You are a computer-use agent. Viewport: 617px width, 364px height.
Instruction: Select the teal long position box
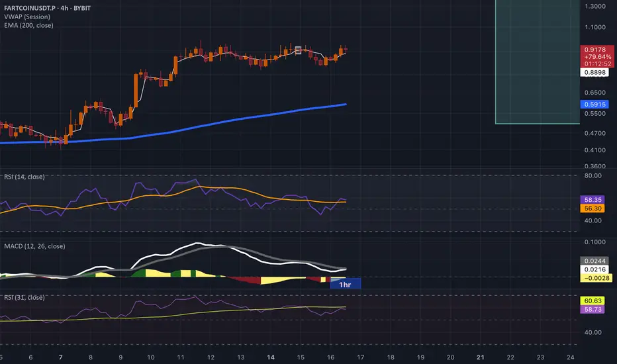tap(538, 62)
